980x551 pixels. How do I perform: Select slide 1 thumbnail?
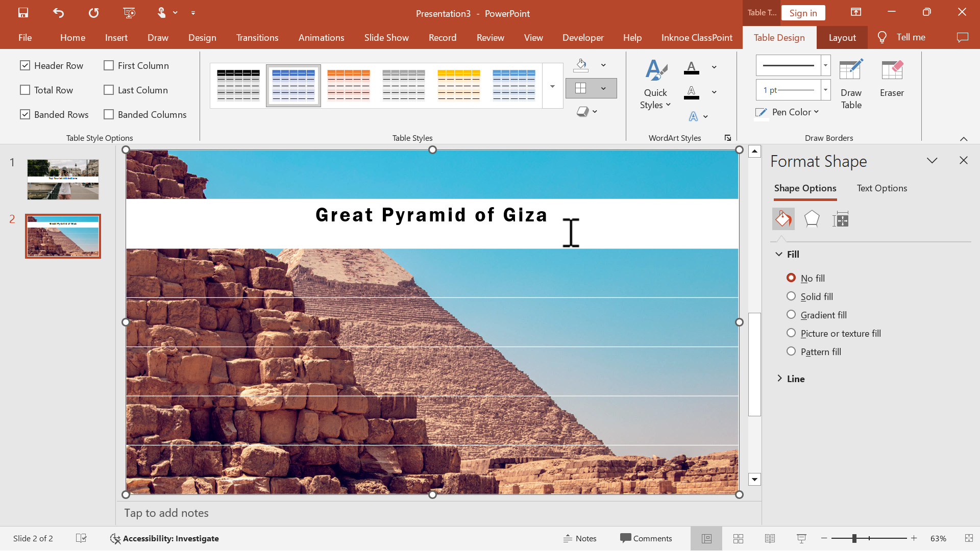point(63,178)
